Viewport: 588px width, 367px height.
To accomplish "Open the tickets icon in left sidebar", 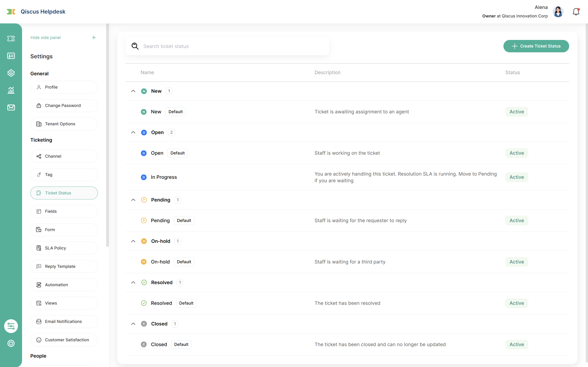I will click(11, 38).
